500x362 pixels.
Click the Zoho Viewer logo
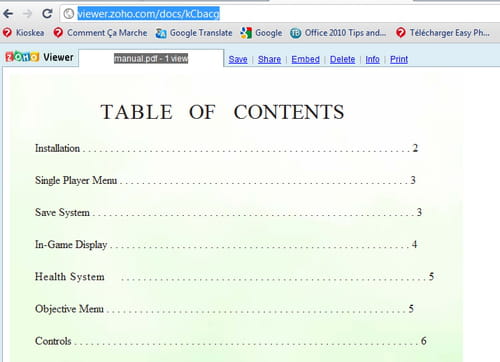coord(40,57)
